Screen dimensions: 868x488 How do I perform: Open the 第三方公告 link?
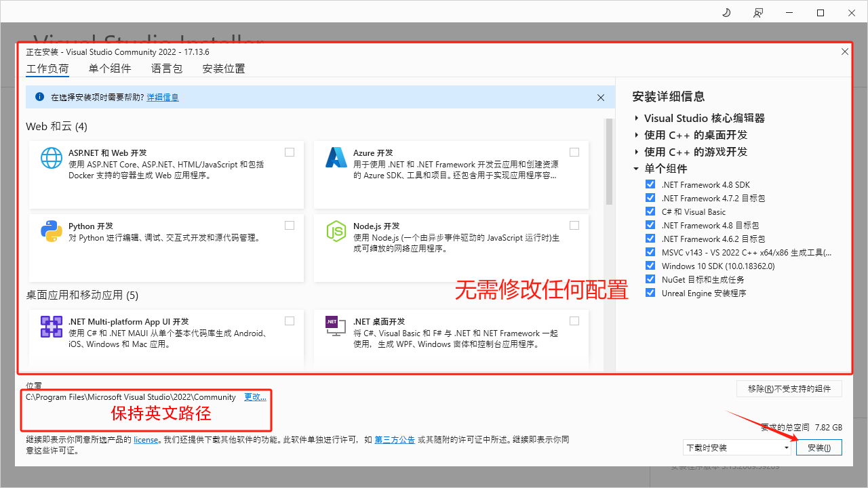(395, 440)
